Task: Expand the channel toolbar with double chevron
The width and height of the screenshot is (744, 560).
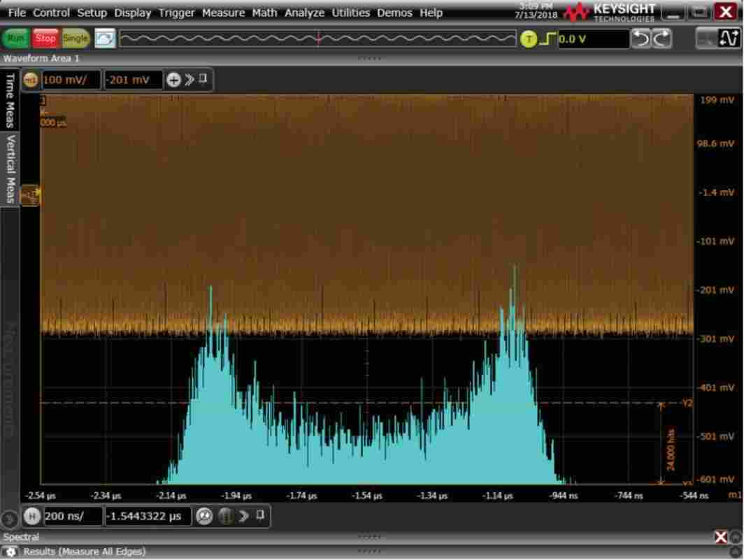Action: (x=189, y=80)
